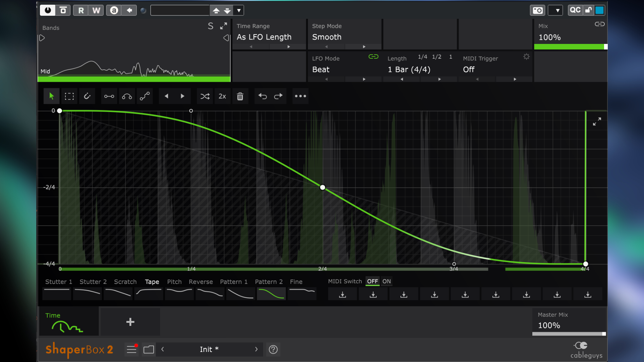Image resolution: width=644 pixels, height=362 pixels.
Task: Open the host preset dropdown arrow
Action: 239,10
